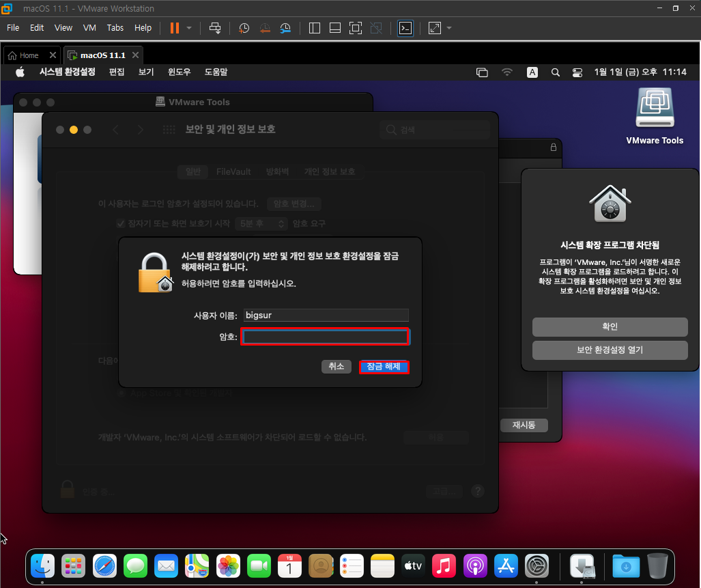Expand the stretch guest dropdown arrow
This screenshot has width=701, height=588.
tap(449, 28)
